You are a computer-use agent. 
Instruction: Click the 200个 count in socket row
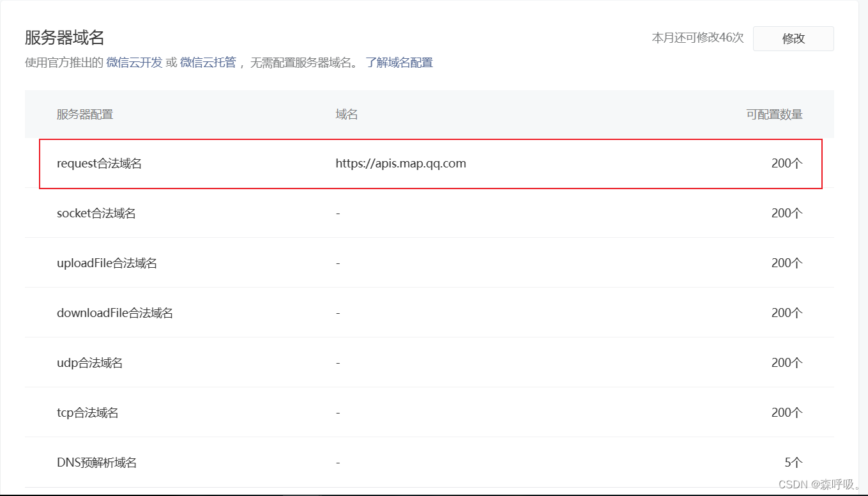[x=787, y=213]
